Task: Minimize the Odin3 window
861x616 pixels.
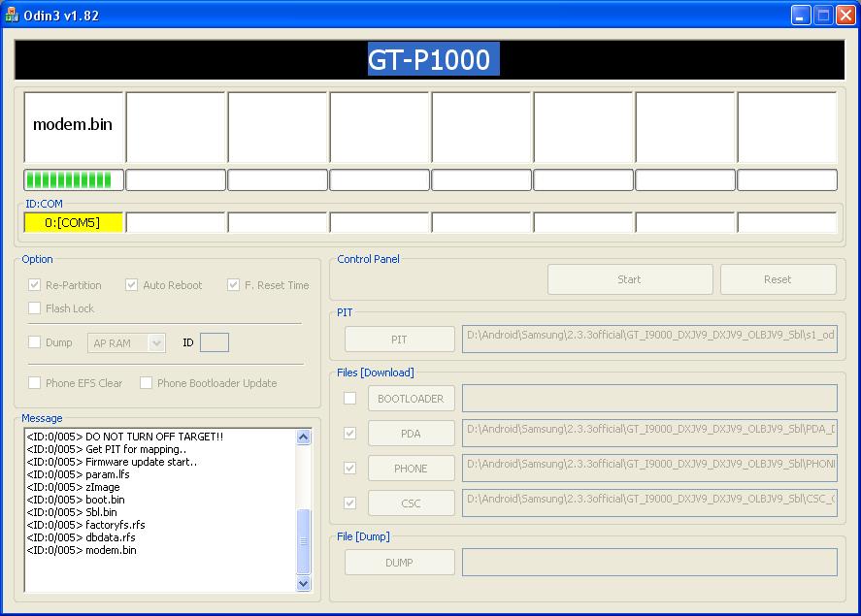Action: (x=801, y=16)
